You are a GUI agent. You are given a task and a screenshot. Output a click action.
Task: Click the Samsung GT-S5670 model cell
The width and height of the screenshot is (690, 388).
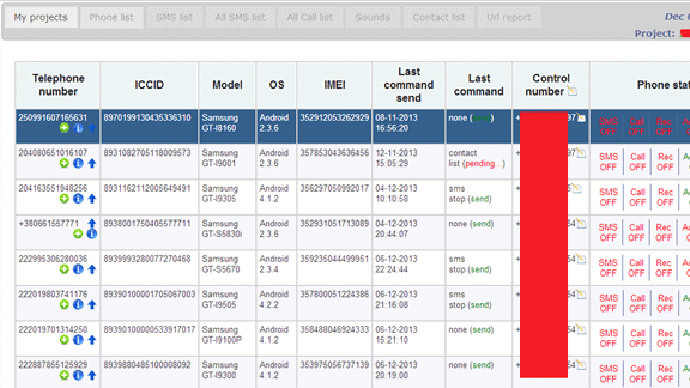tap(227, 268)
